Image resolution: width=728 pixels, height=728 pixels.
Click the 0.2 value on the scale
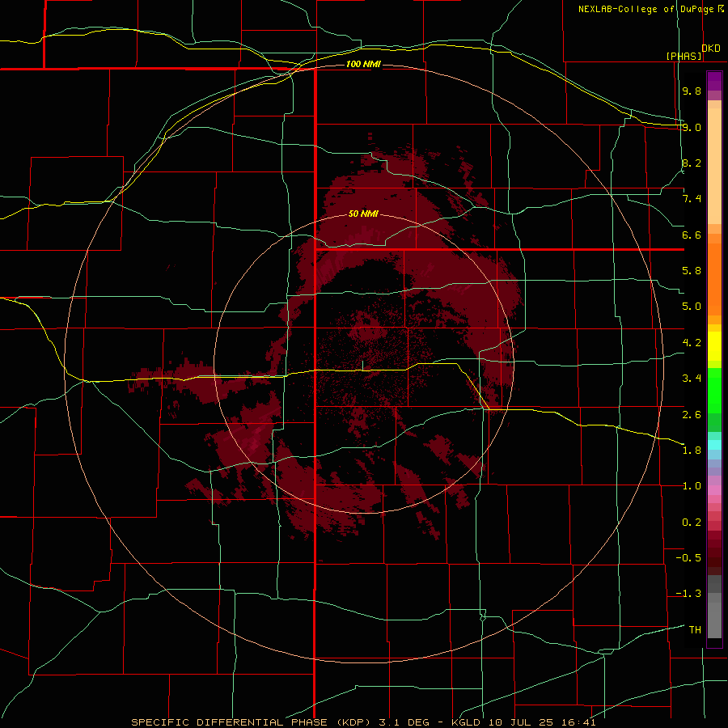coord(692,523)
